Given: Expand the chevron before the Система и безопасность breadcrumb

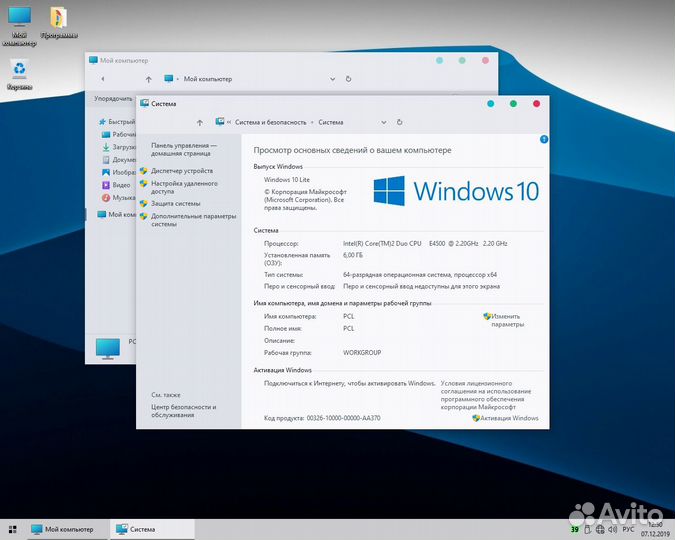Looking at the screenshot, I should point(229,123).
